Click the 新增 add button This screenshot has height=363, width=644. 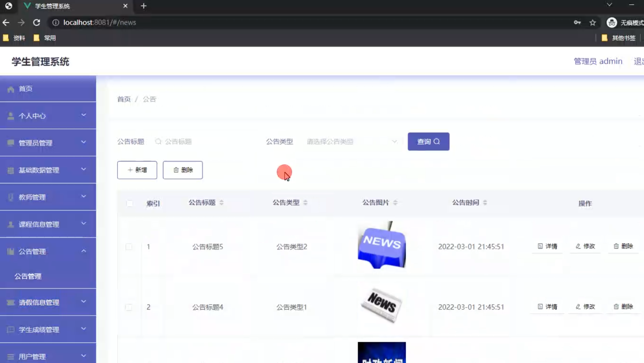137,170
